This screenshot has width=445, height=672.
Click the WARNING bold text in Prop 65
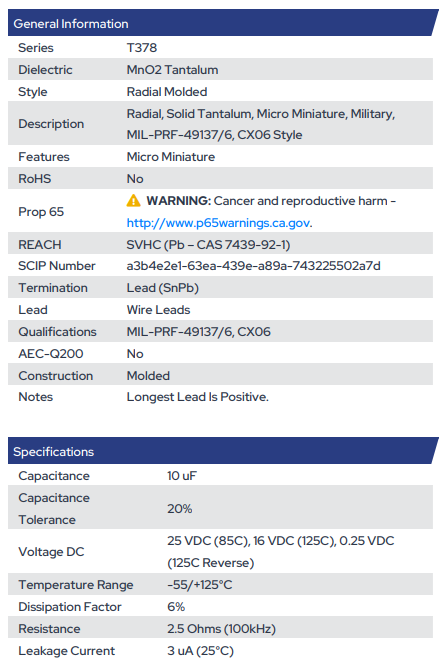coord(178,201)
